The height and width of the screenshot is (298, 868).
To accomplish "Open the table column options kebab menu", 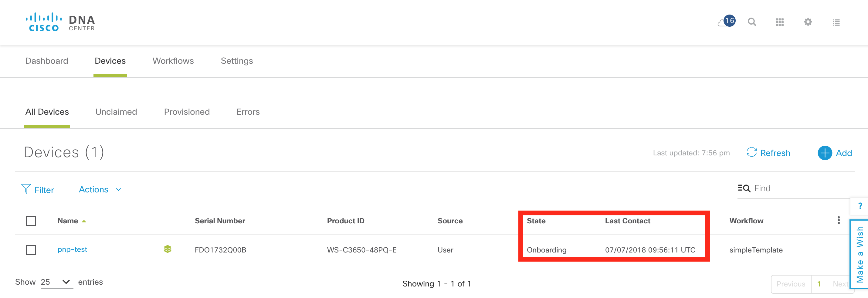I will (838, 221).
